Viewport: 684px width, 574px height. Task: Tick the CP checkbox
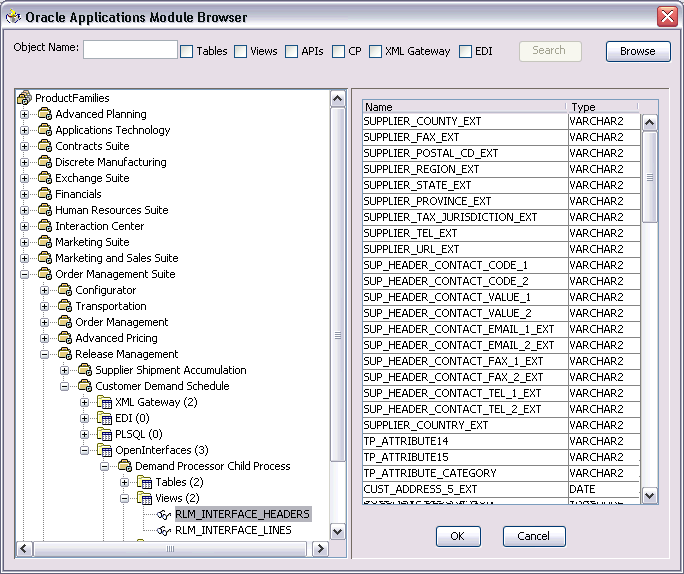click(339, 51)
